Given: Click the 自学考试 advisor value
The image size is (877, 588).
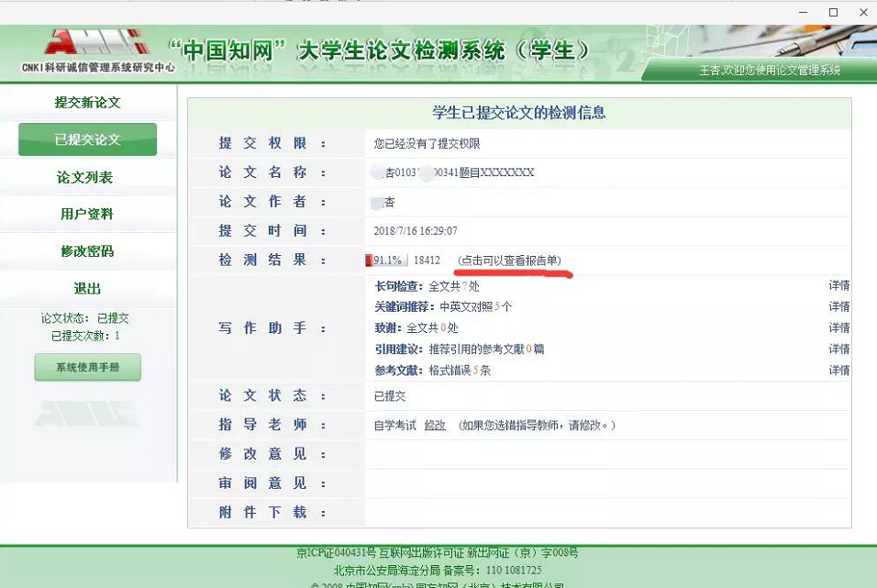Looking at the screenshot, I should coord(394,426).
